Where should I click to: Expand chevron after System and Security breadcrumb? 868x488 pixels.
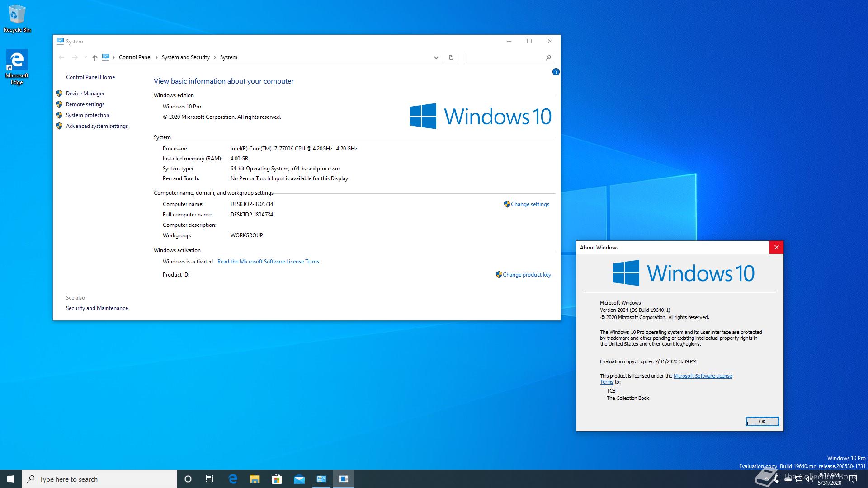[215, 57]
